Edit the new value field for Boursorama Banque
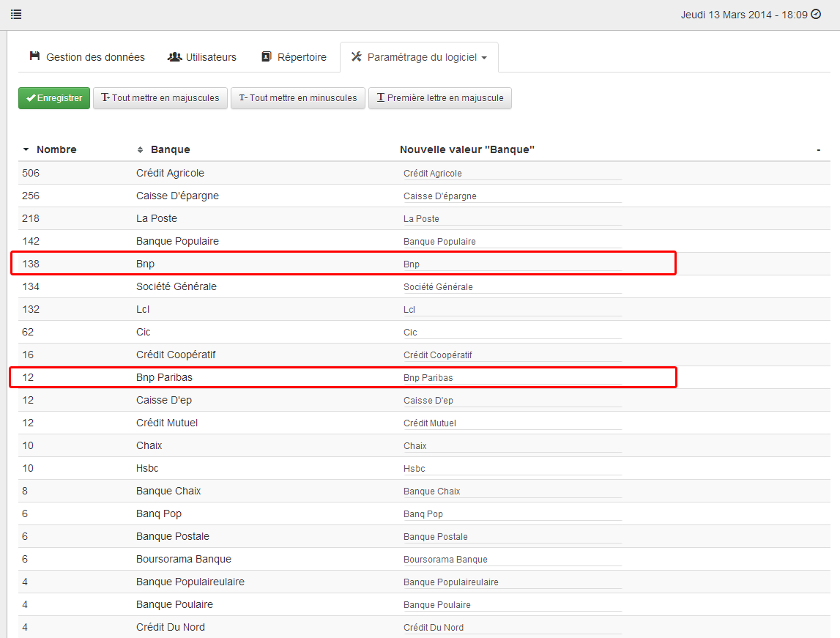Image resolution: width=840 pixels, height=638 pixels. [x=512, y=559]
